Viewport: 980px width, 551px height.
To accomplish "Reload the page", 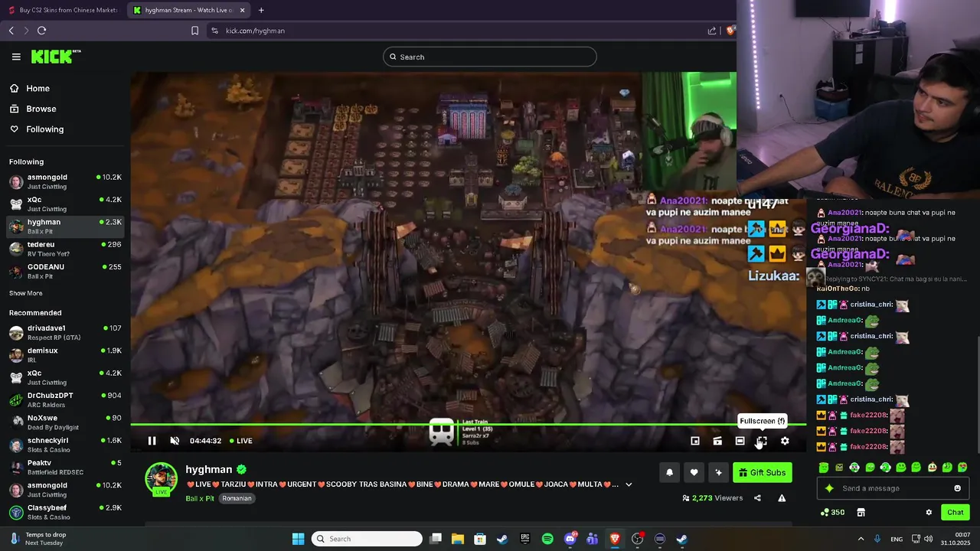I will tap(41, 31).
